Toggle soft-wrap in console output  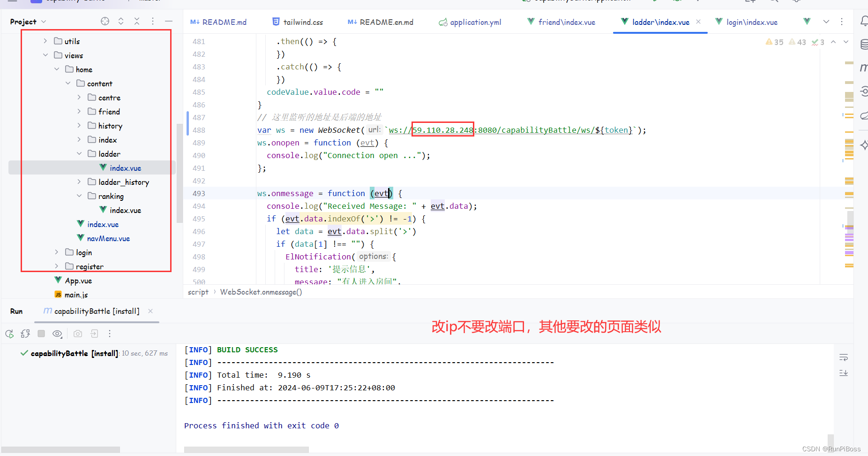(844, 357)
